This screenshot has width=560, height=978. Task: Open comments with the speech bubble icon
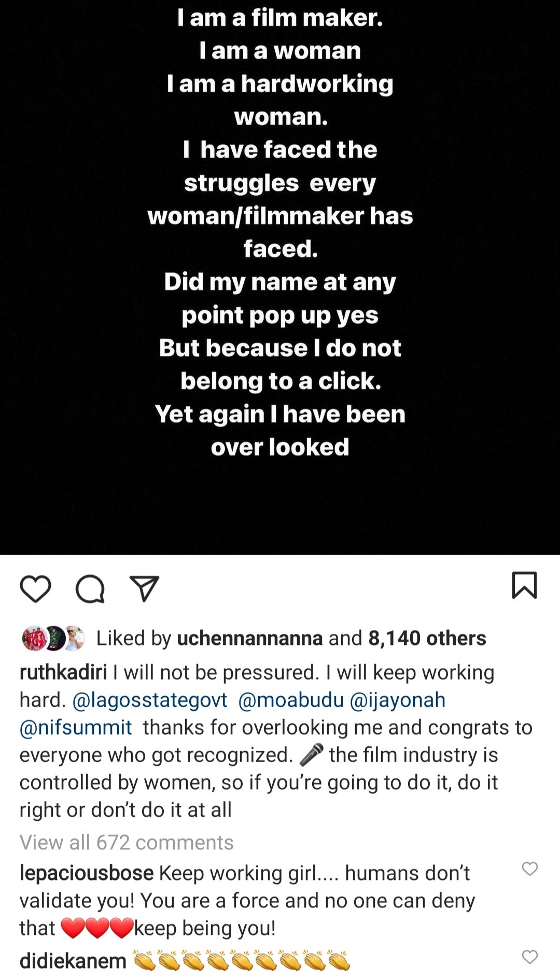point(90,589)
